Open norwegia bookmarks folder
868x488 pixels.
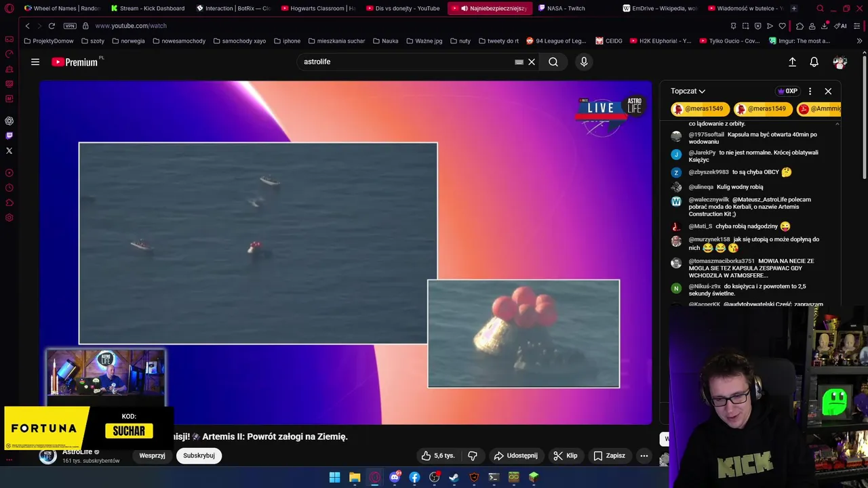coord(128,41)
